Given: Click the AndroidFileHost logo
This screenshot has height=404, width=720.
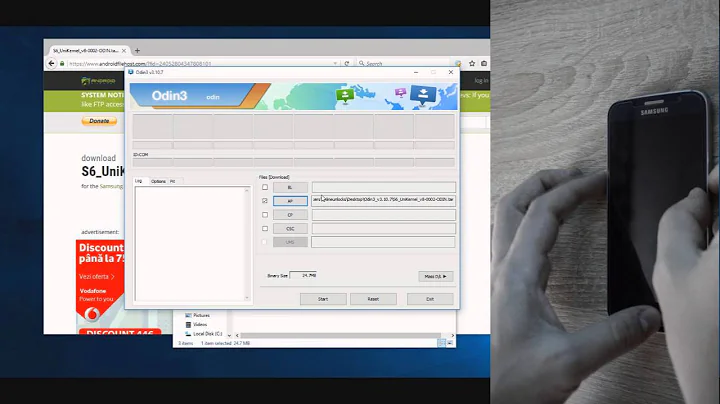Looking at the screenshot, I should [98, 81].
